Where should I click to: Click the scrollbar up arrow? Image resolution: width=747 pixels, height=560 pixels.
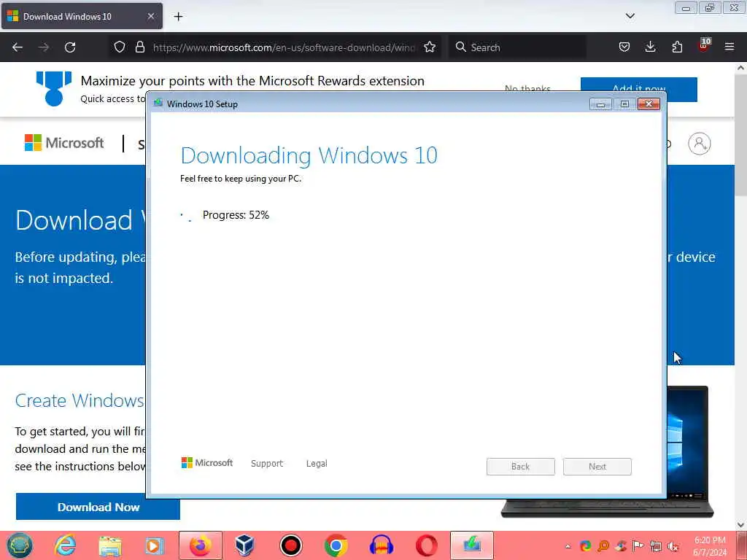740,68
